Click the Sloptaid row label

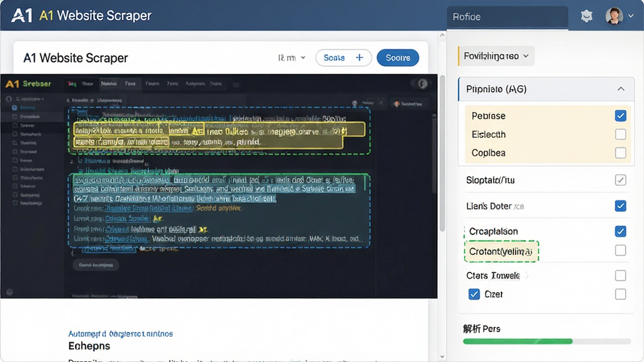tap(490, 180)
